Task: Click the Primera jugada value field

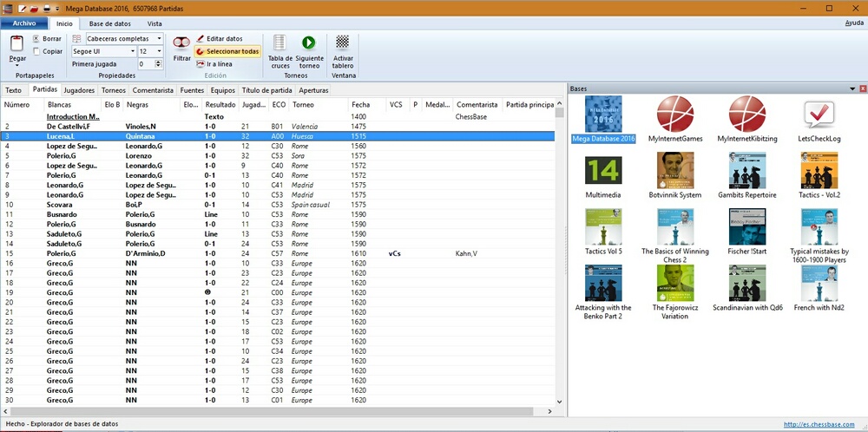Action: pos(147,64)
